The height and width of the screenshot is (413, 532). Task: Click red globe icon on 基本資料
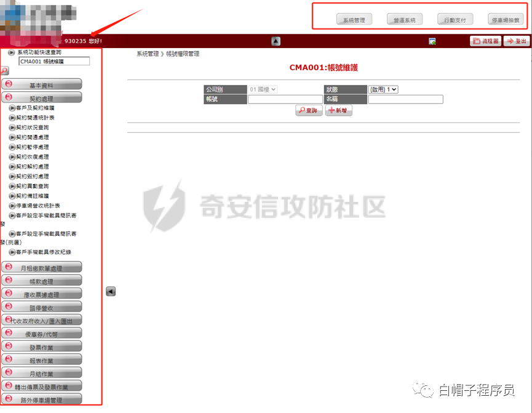(x=9, y=84)
